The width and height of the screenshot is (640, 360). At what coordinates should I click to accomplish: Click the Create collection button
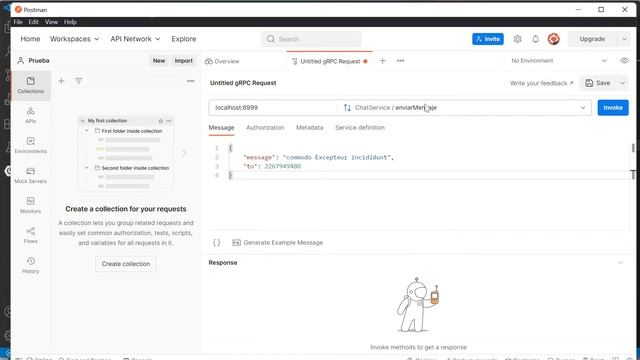pos(126,264)
